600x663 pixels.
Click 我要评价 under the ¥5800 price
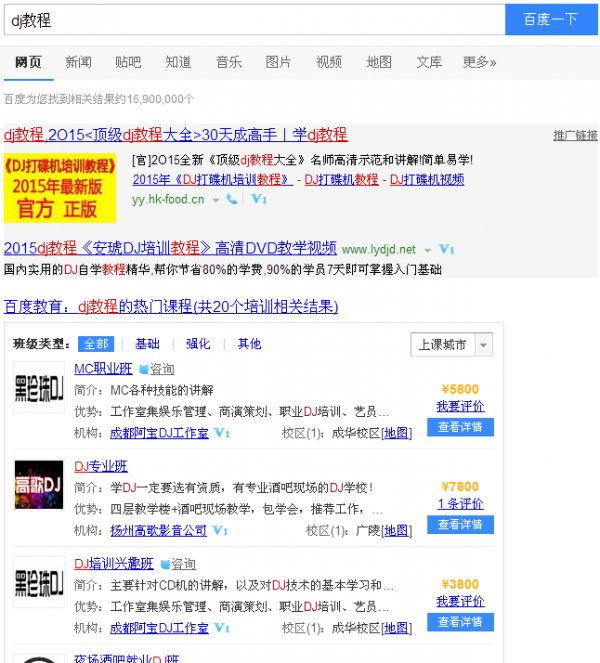point(460,406)
